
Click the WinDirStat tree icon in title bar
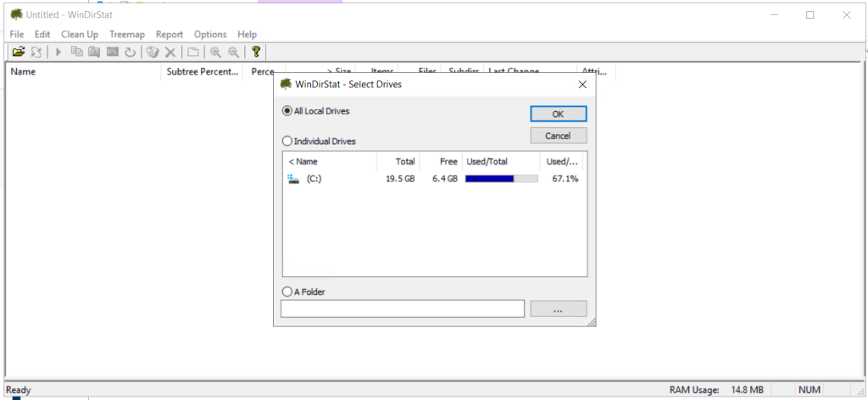[x=17, y=14]
